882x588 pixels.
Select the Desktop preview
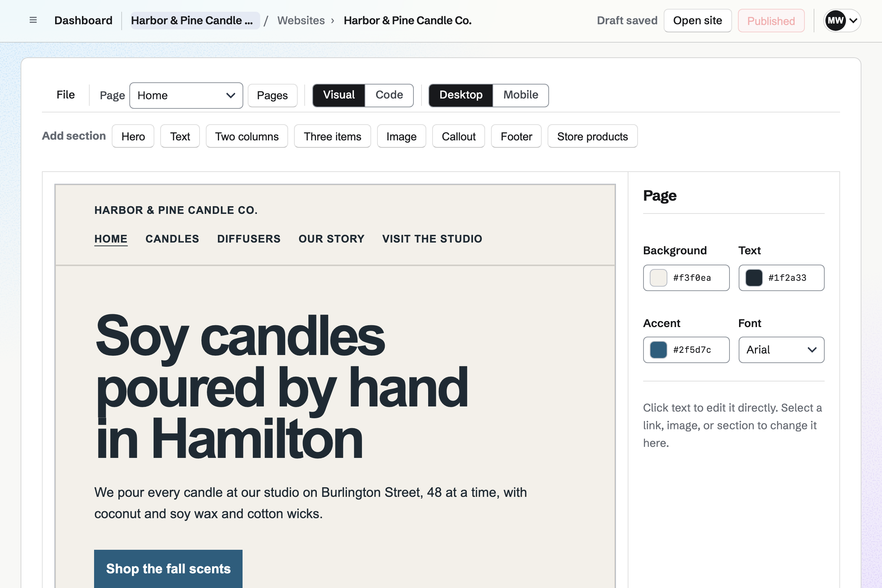click(x=461, y=95)
